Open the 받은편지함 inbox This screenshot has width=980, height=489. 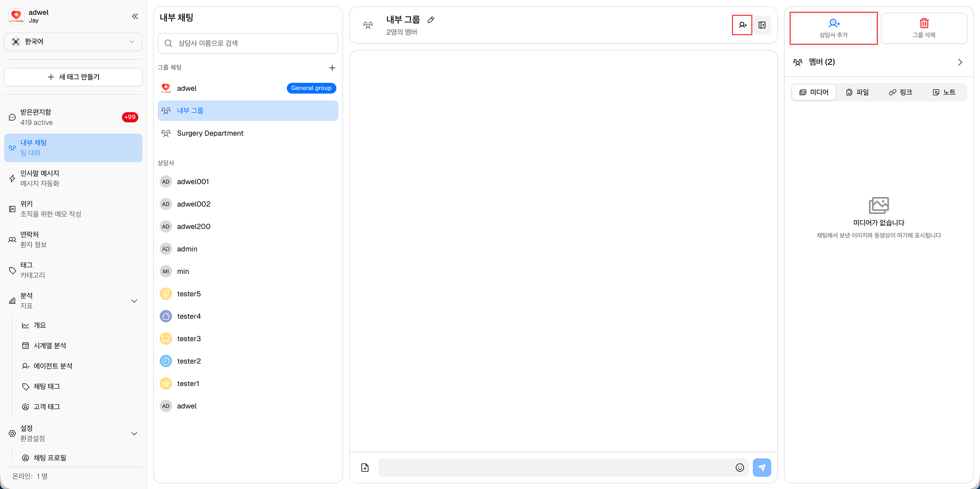[x=73, y=117]
